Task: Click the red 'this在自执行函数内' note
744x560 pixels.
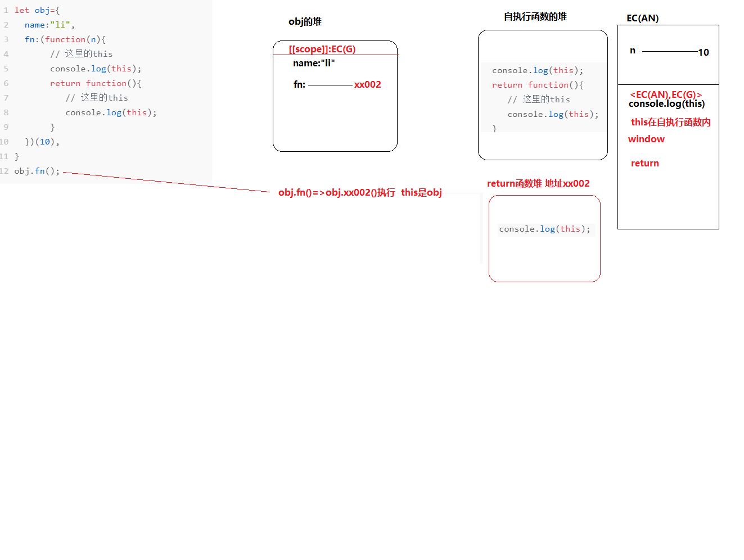Action: click(x=671, y=122)
